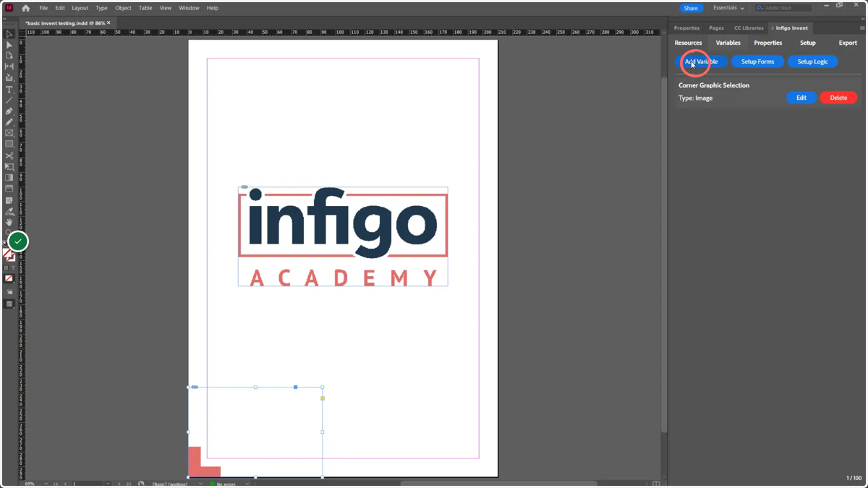Open the Variables section of Infigo Invent
Image resolution: width=868 pixels, height=488 pixels.
(728, 43)
